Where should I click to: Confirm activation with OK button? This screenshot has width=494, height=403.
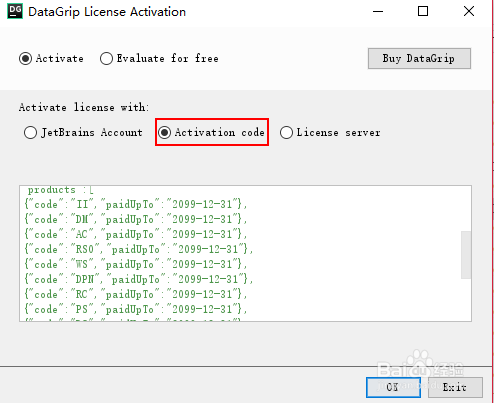coord(393,387)
